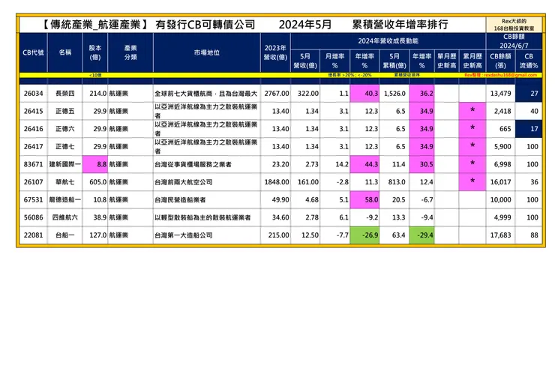Click the 2023 revenue value 2767.00

[277, 94]
